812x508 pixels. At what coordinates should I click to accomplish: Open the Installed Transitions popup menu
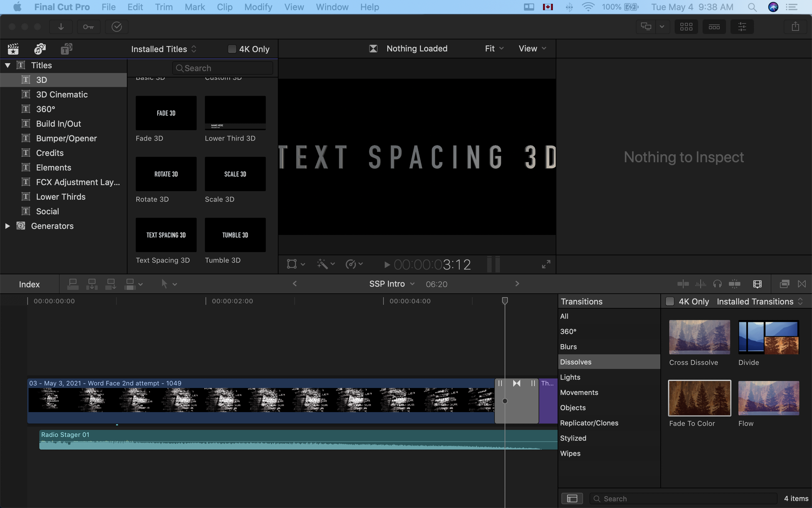point(760,301)
